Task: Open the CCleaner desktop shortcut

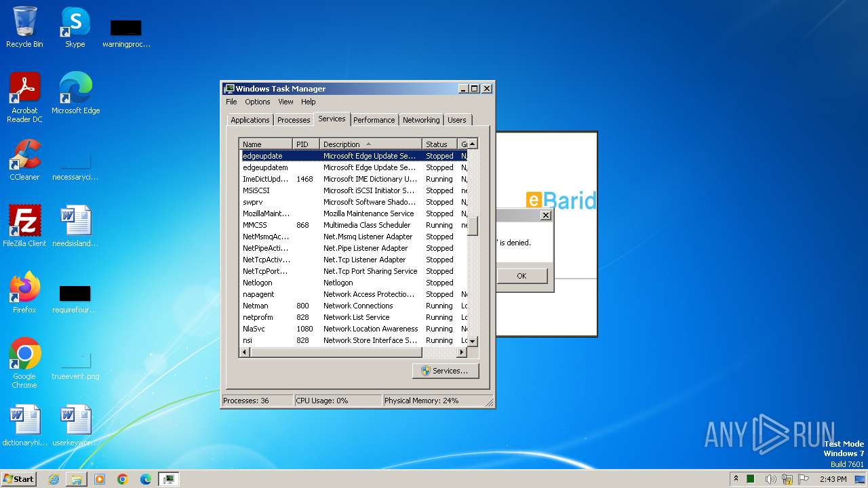Action: 24,160
